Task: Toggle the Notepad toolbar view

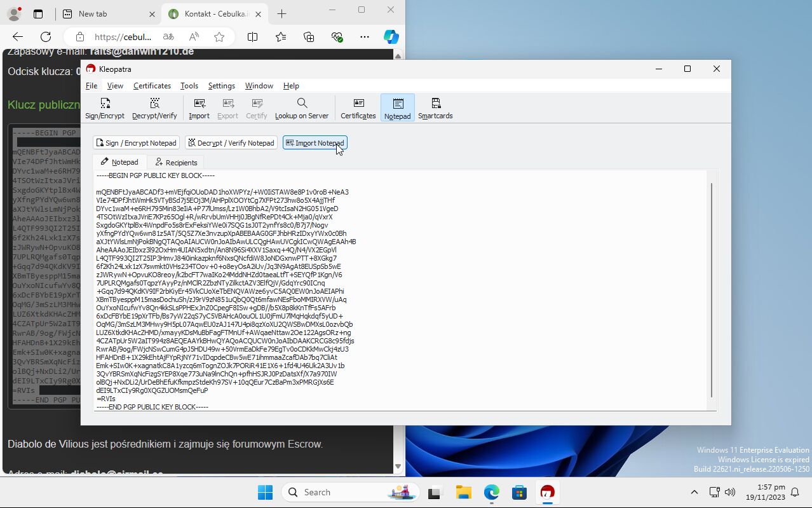Action: coord(397,108)
